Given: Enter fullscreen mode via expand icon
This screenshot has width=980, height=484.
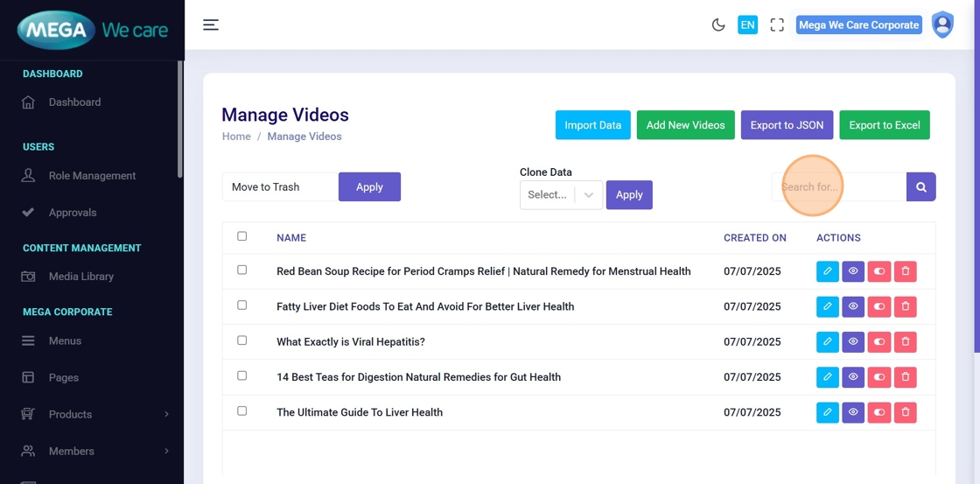Looking at the screenshot, I should (777, 25).
